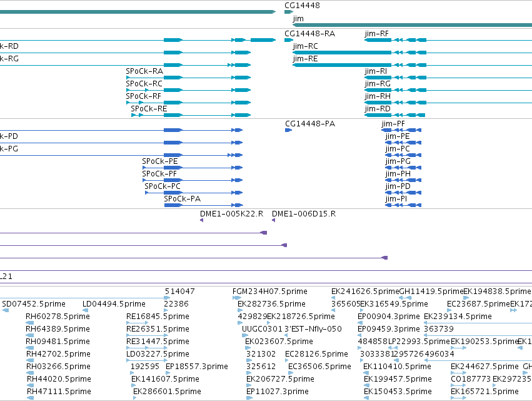The image size is (532, 401).
Task: Select the EK023607.5prime EST label
Action: pyautogui.click(x=279, y=342)
